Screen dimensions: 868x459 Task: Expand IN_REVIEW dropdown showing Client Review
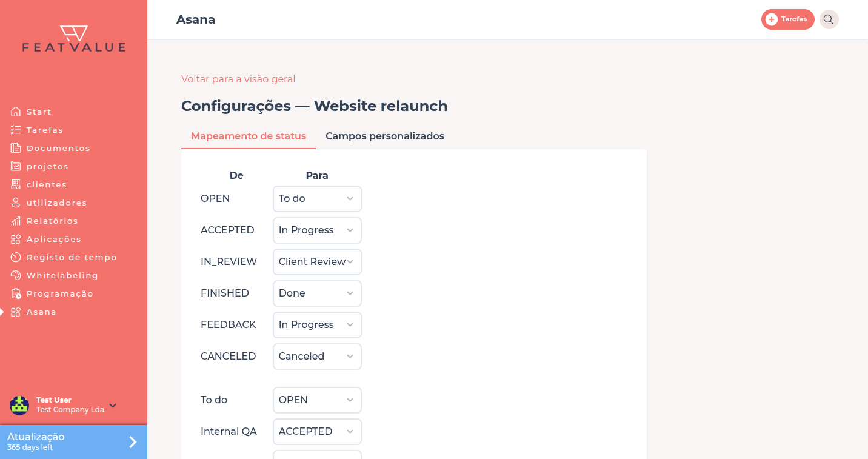coord(317,262)
